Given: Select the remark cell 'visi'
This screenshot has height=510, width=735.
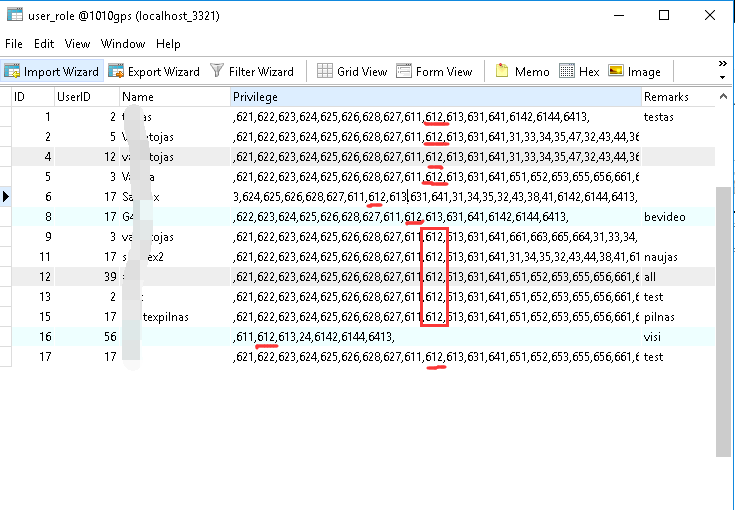Looking at the screenshot, I should pyautogui.click(x=678, y=337).
